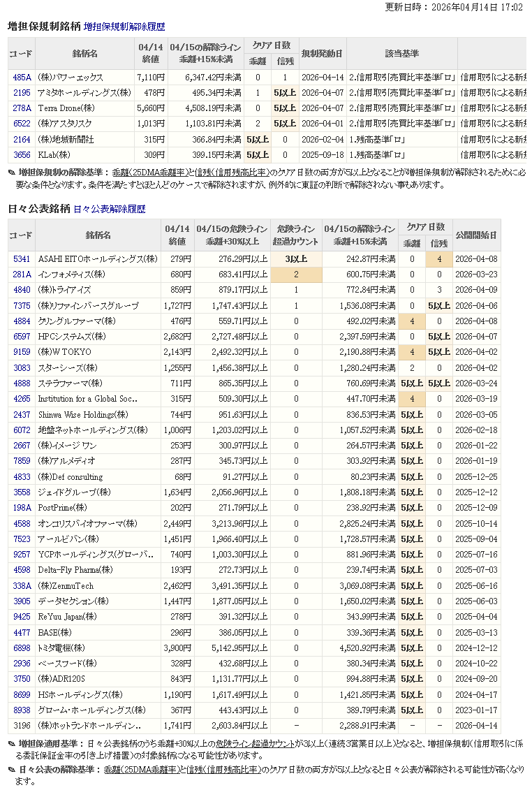Open stock code 2195 アミタホールディングス

tap(22, 93)
